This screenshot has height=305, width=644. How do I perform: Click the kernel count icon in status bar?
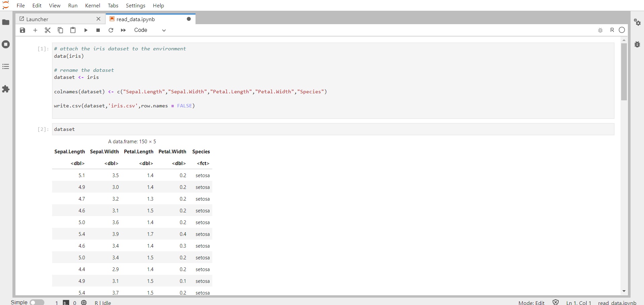point(84,302)
